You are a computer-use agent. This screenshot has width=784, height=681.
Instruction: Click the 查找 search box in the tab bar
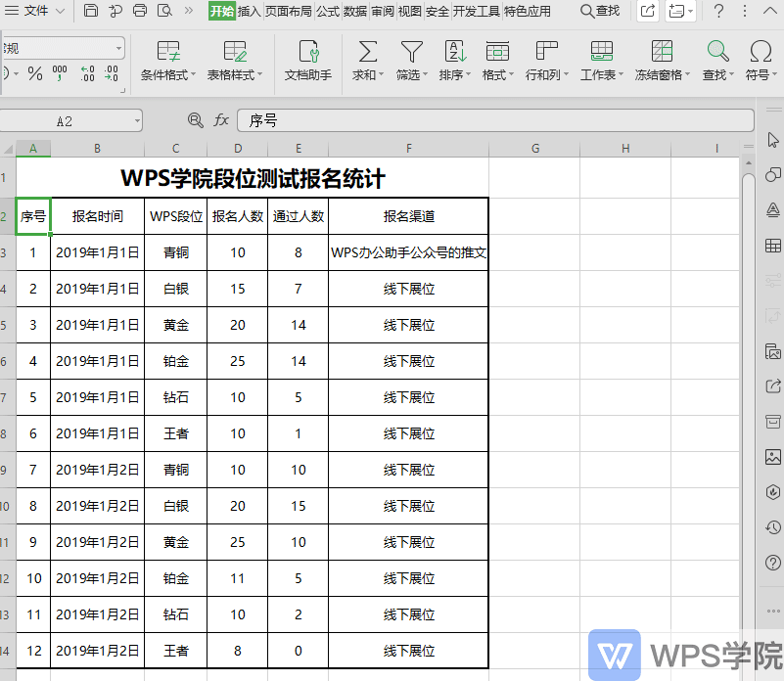[x=599, y=11]
